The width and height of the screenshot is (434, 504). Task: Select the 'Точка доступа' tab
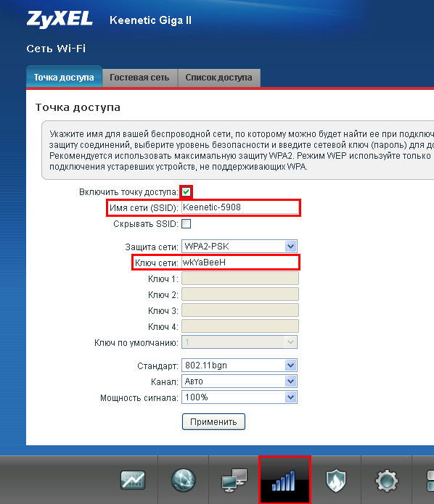click(x=64, y=77)
